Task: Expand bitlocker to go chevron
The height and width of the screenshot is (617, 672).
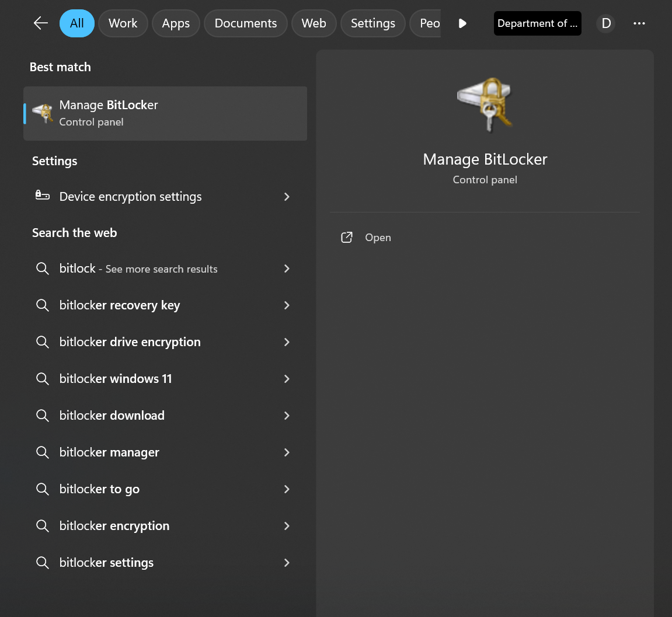Action: [287, 489]
